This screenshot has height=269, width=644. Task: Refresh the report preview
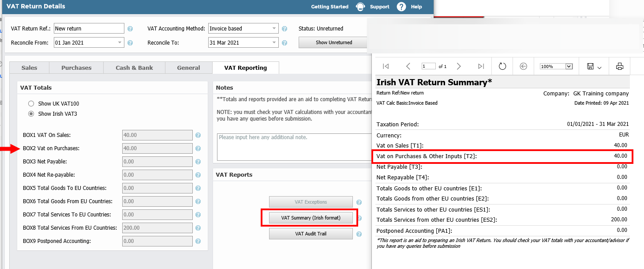click(502, 66)
